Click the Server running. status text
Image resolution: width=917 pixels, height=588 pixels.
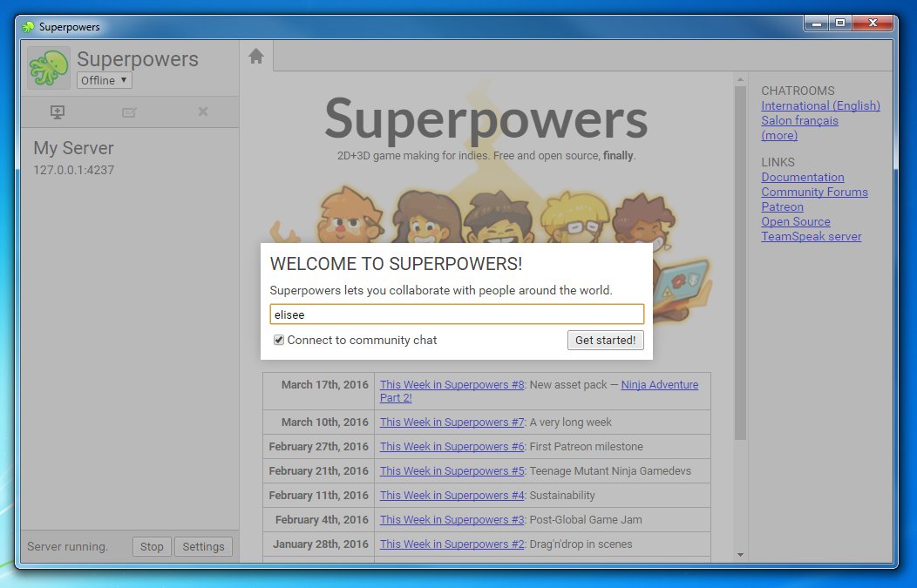[x=67, y=546]
